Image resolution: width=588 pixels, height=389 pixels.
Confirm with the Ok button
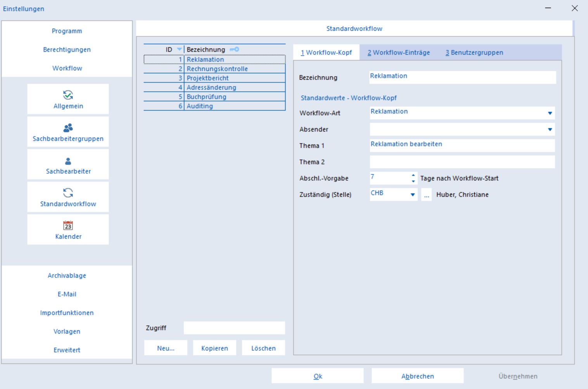click(318, 376)
